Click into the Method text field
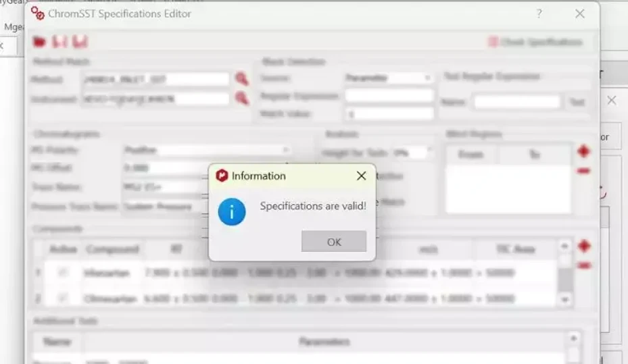Viewport: 628px width, 364px height. 155,79
